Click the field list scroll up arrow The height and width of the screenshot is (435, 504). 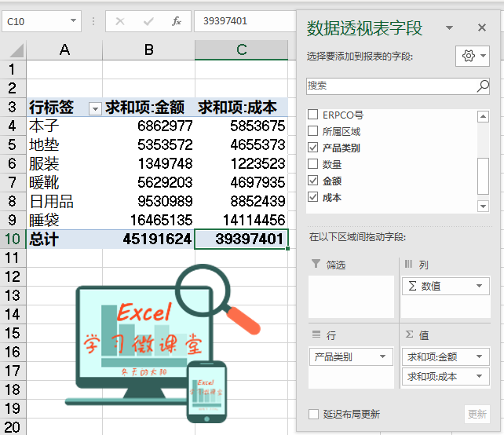click(483, 116)
